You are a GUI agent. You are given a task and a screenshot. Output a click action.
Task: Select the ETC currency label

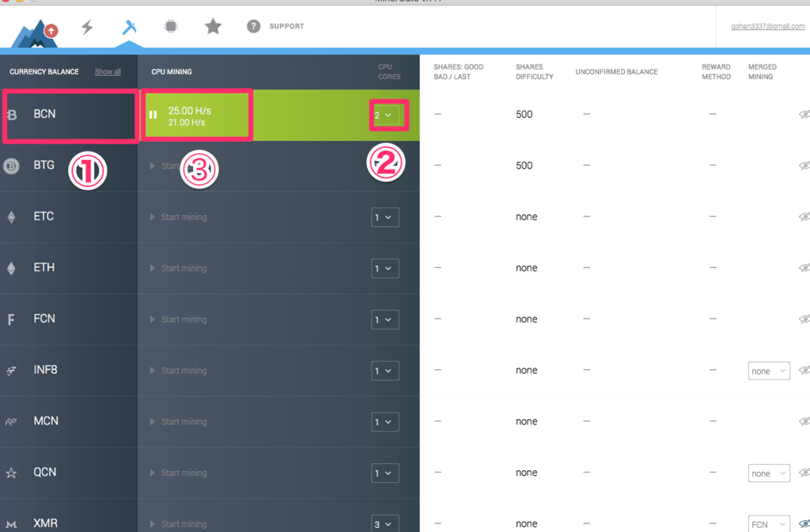click(44, 217)
